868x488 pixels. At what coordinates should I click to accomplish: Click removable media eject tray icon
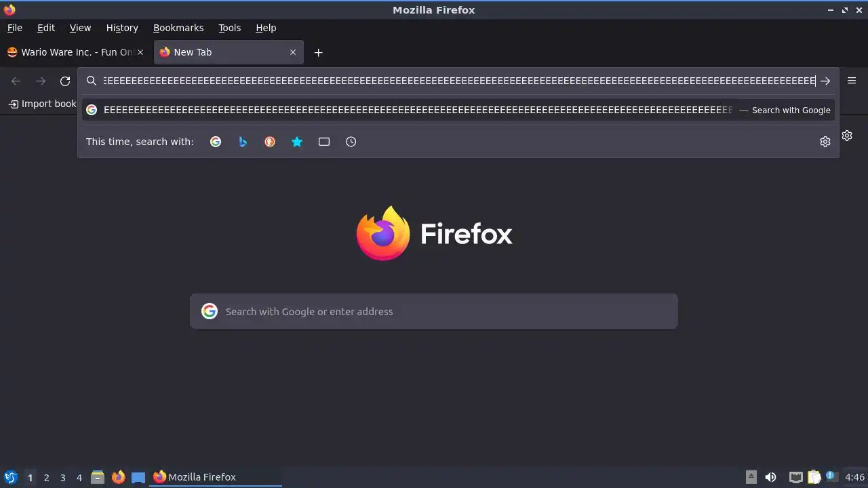click(x=751, y=477)
